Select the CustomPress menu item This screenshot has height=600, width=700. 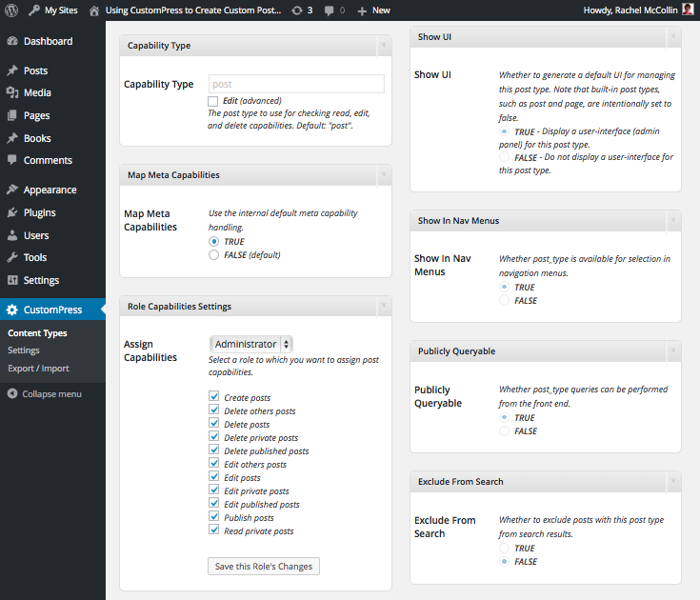(52, 310)
